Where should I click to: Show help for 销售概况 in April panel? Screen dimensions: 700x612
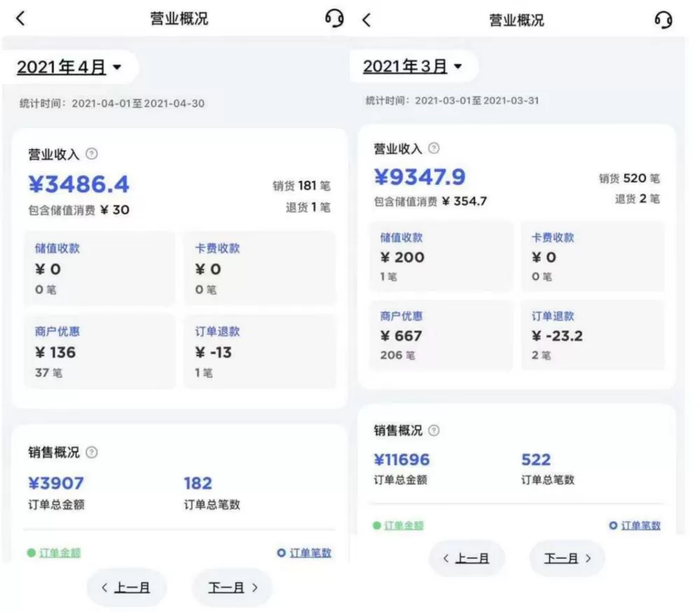tap(92, 452)
